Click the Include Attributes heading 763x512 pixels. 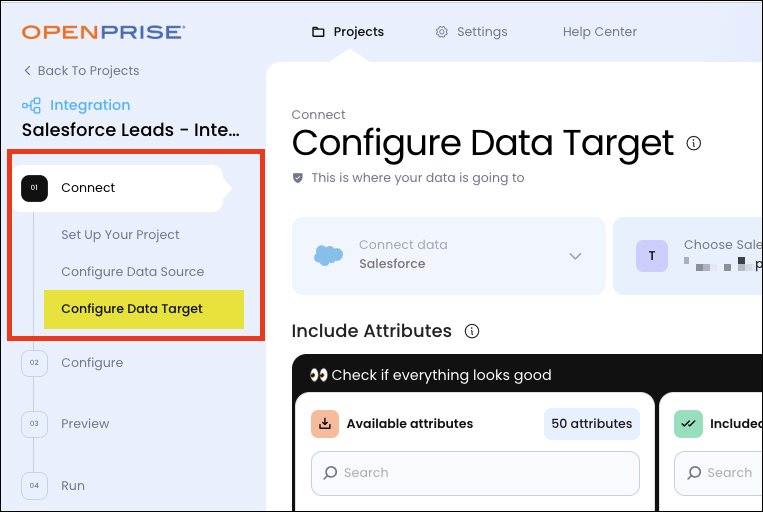(x=371, y=331)
